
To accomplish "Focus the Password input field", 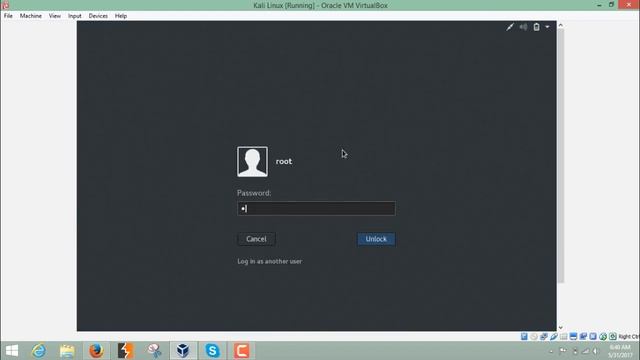I will pyautogui.click(x=316, y=209).
